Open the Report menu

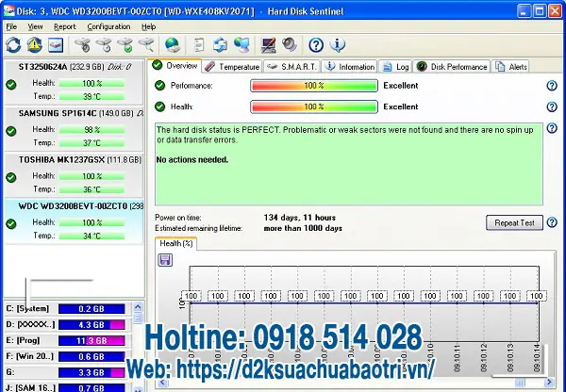click(64, 26)
